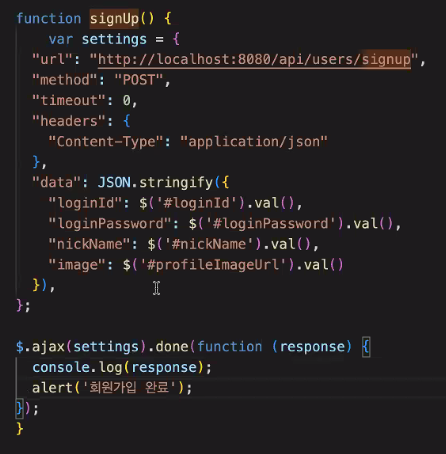Click the "headers" key text

[68, 121]
